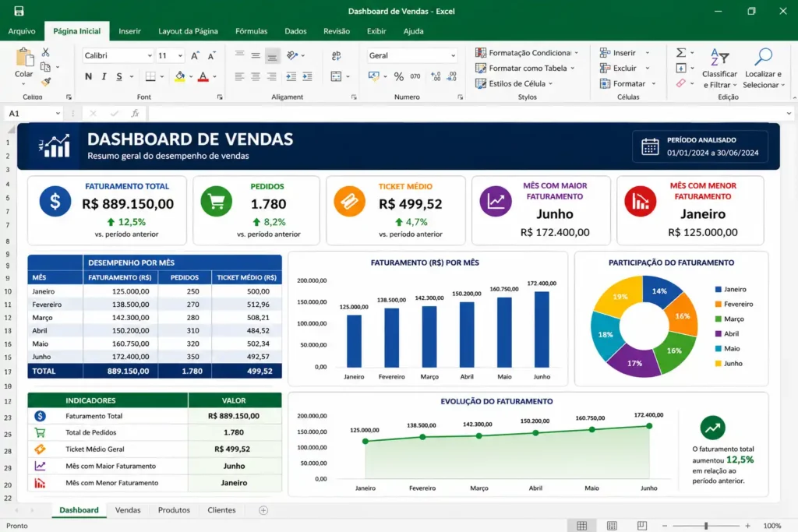Click the borders icon
The width and height of the screenshot is (798, 532).
[x=150, y=76]
